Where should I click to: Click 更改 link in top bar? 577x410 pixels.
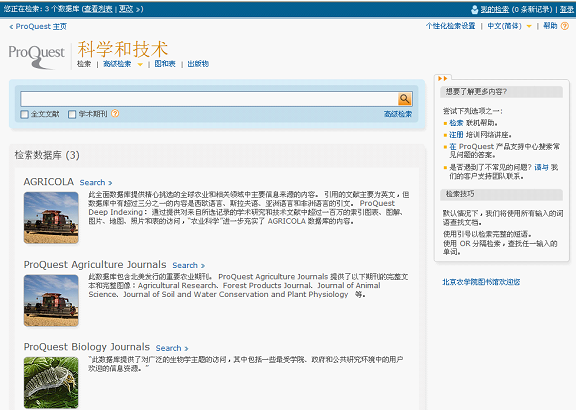(126, 9)
